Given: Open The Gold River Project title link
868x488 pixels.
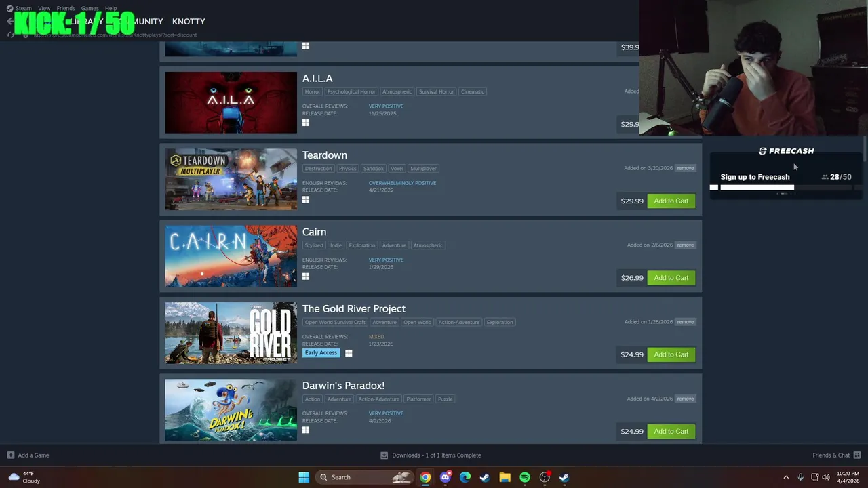Looking at the screenshot, I should pyautogui.click(x=354, y=309).
